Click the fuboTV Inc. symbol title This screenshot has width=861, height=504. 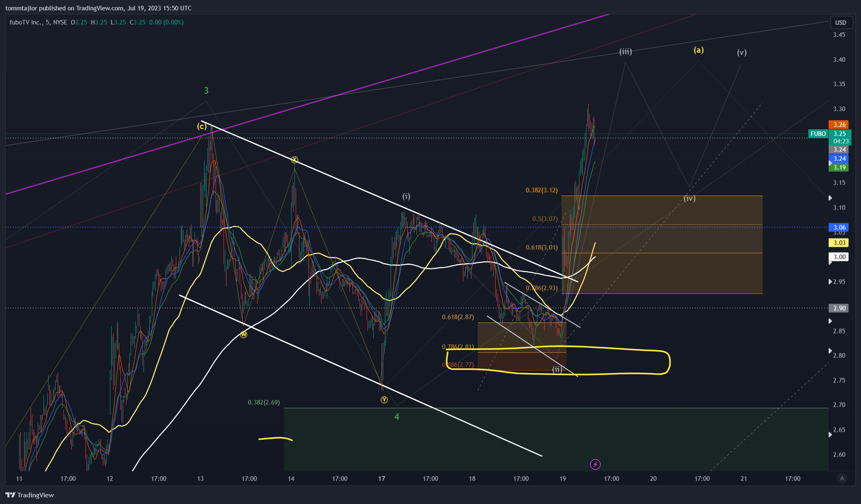click(26, 22)
